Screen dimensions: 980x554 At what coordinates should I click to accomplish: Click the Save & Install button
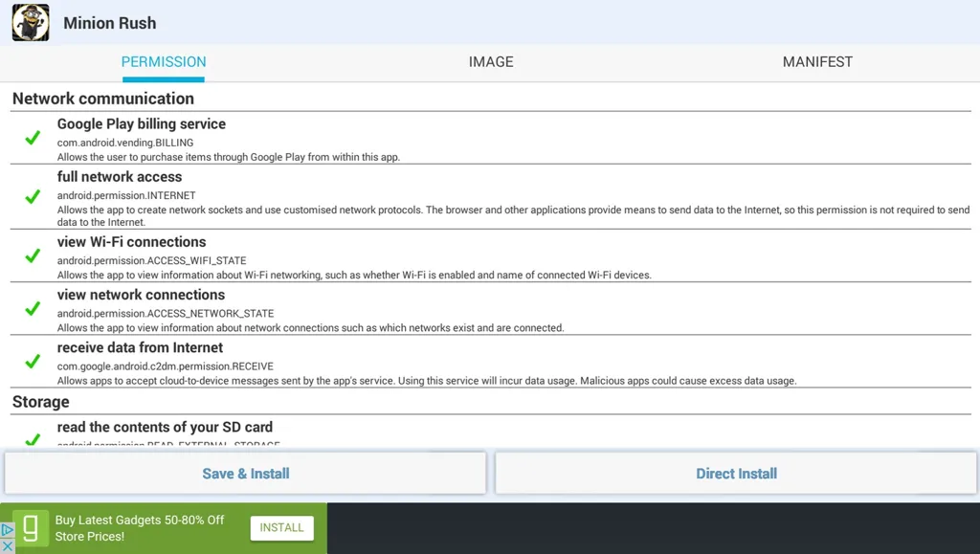[x=246, y=474]
